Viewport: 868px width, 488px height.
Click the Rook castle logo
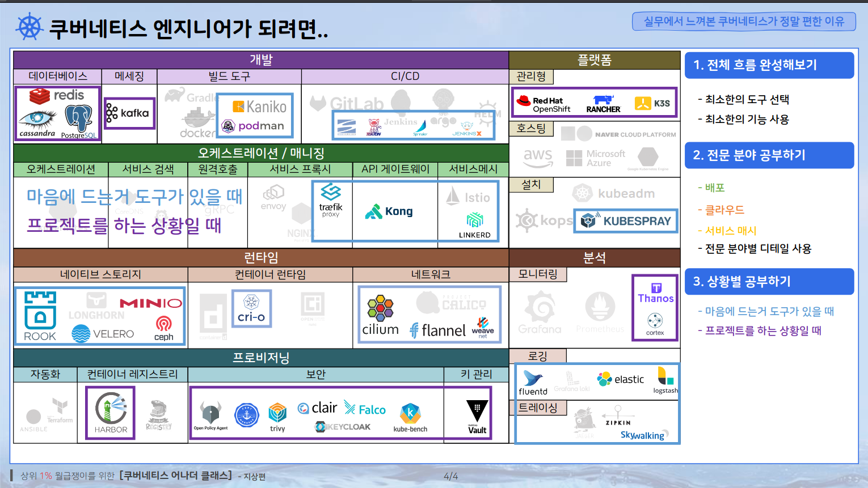tap(40, 316)
